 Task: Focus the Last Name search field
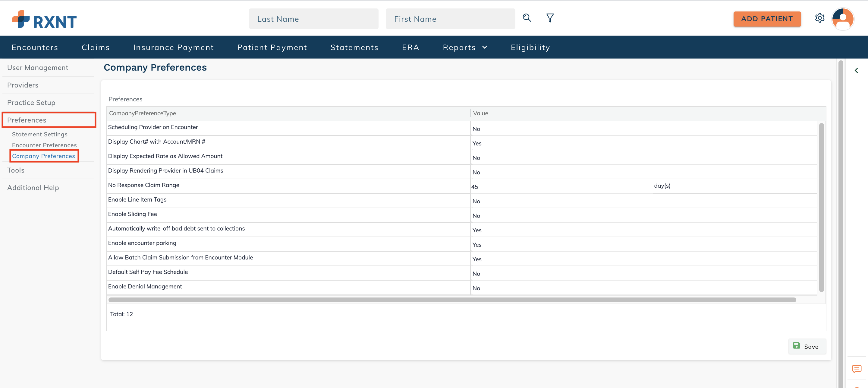(x=313, y=19)
